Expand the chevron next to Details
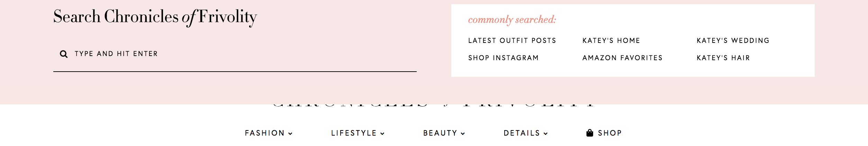The width and height of the screenshot is (868, 146). (545, 134)
